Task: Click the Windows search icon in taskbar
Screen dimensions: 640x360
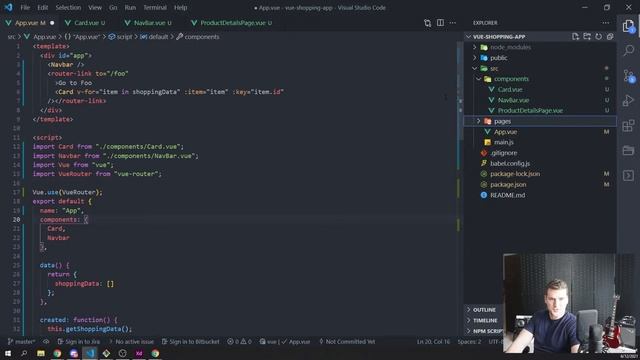Action: click(24, 353)
